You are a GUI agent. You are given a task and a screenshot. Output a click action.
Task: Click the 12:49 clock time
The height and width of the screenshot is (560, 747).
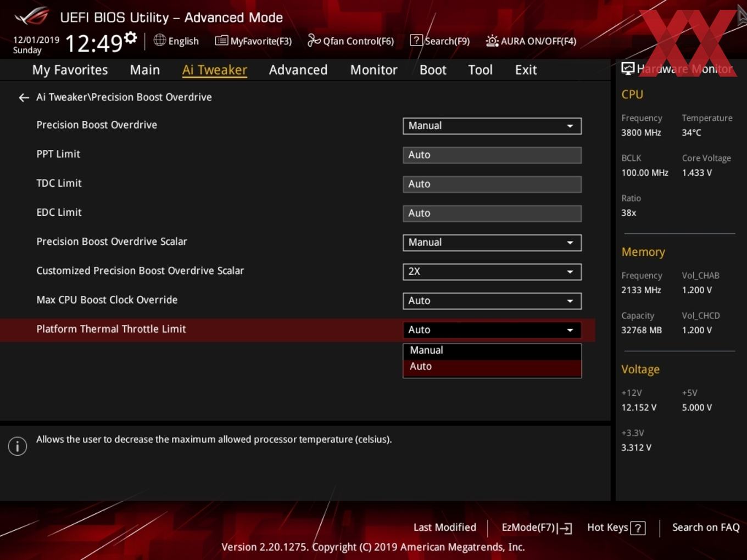[93, 43]
